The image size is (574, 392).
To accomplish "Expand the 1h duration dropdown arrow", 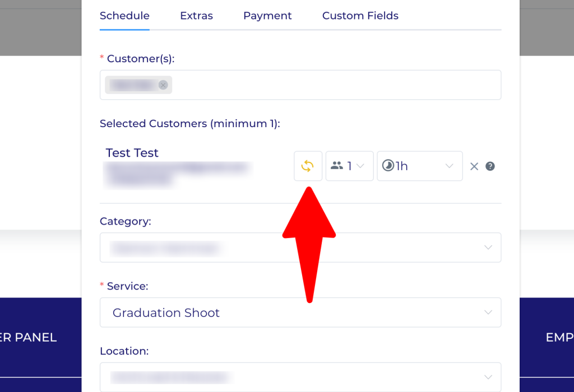I will (449, 166).
